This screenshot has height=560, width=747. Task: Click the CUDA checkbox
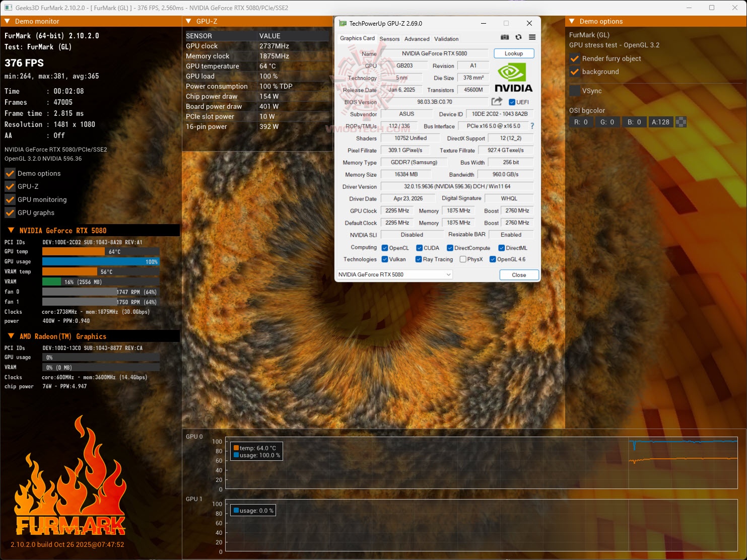pos(419,248)
